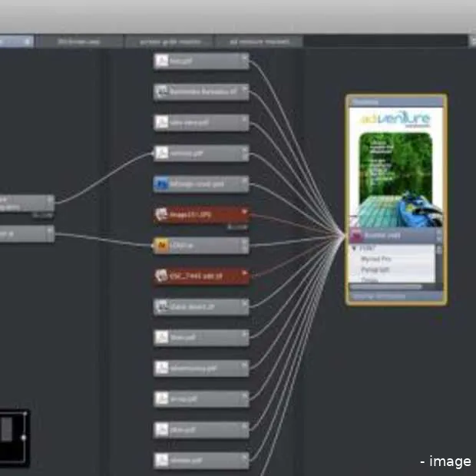Click the document card's blue header title bar
476x476 pixels.
396,102
